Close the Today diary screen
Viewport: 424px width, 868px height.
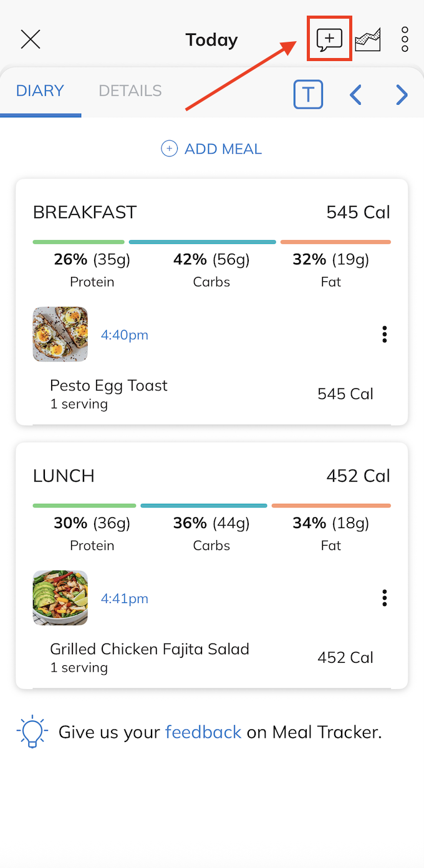[31, 40]
